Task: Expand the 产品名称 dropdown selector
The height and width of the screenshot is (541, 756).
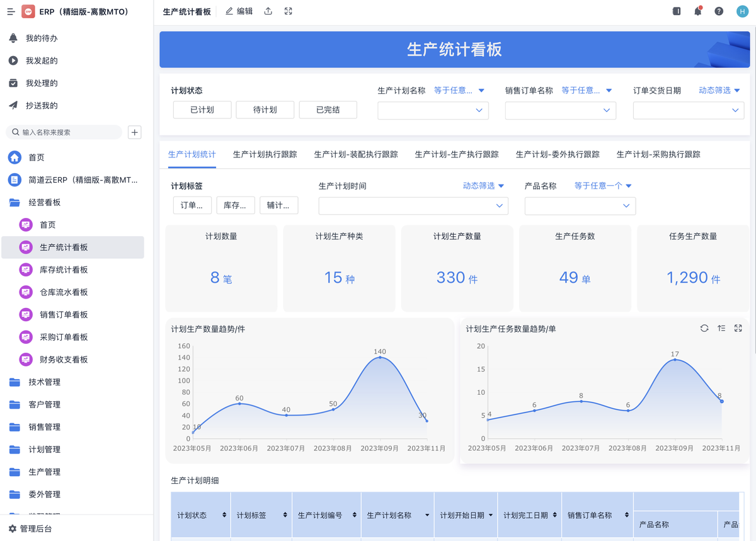Action: tap(580, 206)
